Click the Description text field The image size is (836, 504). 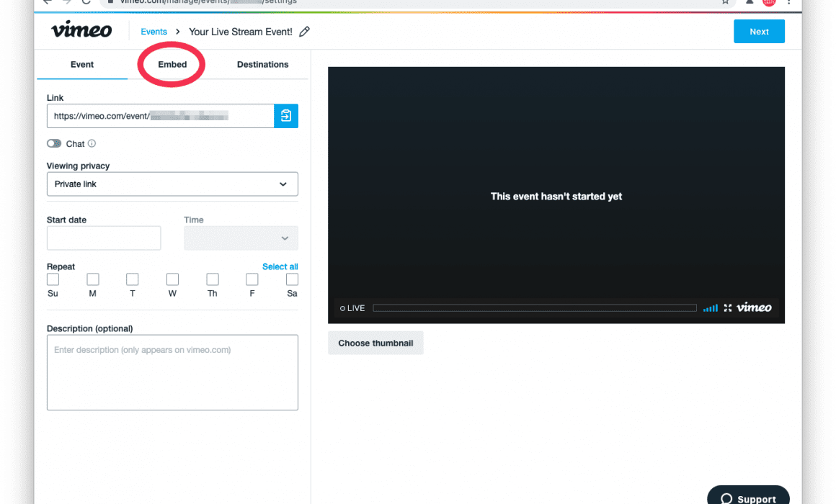click(x=172, y=372)
